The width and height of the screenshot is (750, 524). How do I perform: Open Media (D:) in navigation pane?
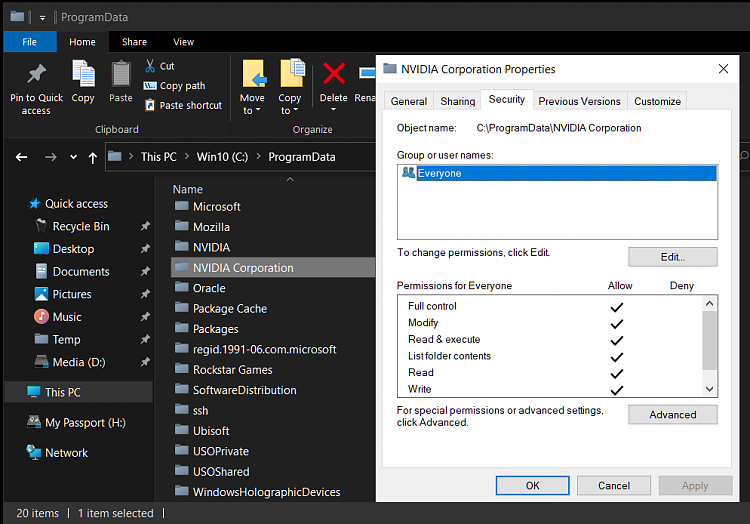tap(79, 362)
